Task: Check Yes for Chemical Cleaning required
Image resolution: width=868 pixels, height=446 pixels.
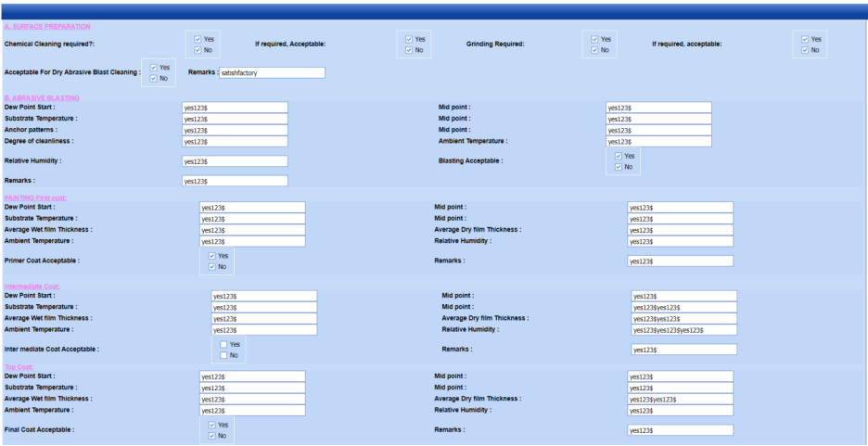Action: point(198,39)
